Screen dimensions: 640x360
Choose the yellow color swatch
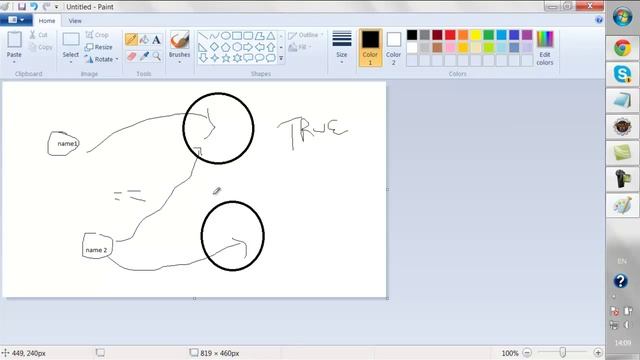click(476, 35)
